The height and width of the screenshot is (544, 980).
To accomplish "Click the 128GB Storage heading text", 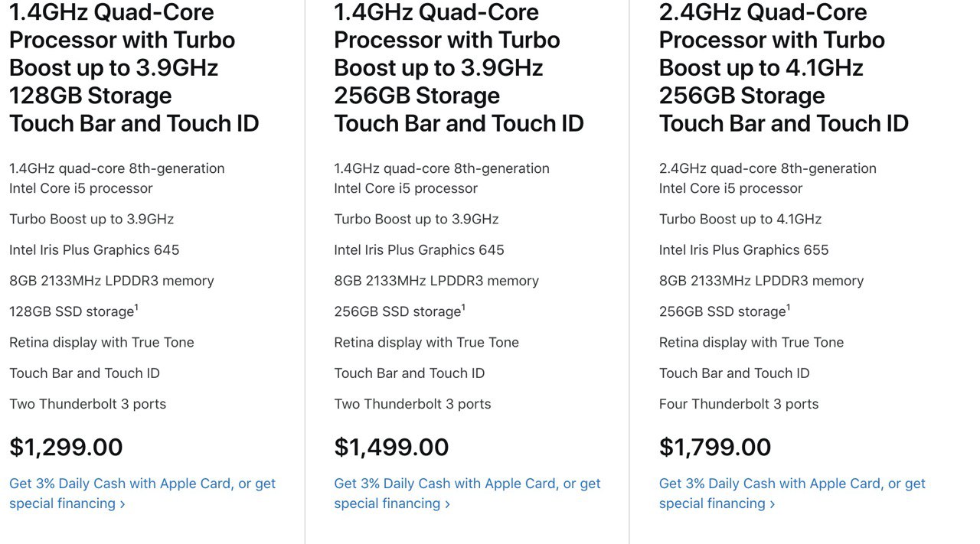I will [90, 96].
